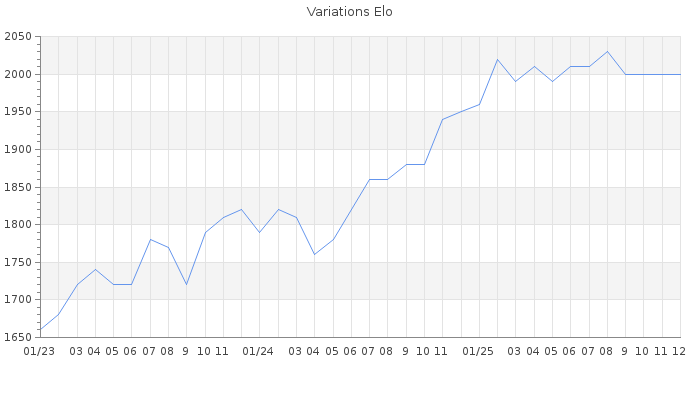Click the 1950 y-axis value
This screenshot has width=700, height=400.
18,112
